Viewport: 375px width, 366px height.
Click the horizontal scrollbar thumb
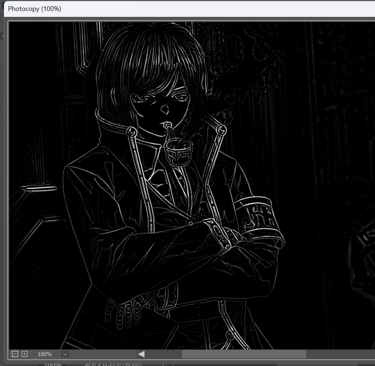click(x=244, y=354)
